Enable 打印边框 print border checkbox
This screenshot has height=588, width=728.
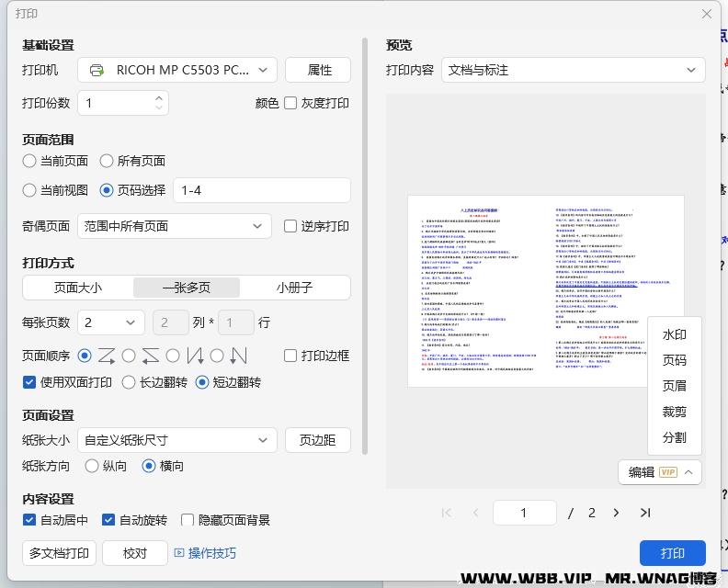(x=290, y=356)
